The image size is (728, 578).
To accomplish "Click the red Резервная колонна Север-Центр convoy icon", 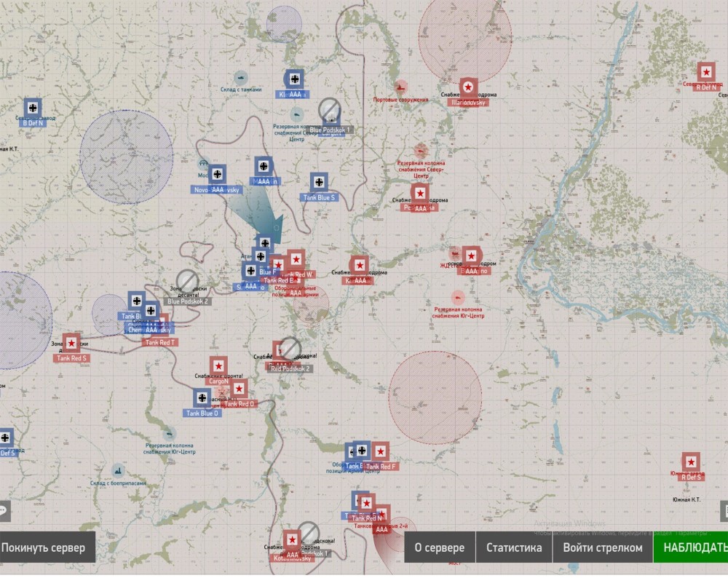I will pyautogui.click(x=421, y=151).
